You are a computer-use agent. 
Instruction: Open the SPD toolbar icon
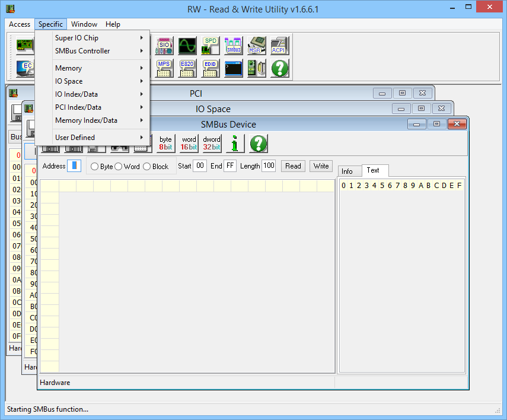(211, 46)
